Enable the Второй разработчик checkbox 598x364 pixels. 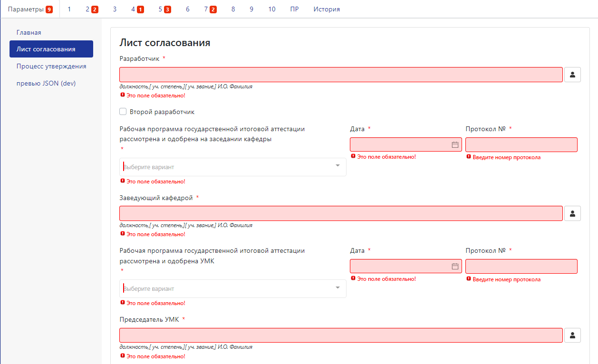click(x=123, y=112)
